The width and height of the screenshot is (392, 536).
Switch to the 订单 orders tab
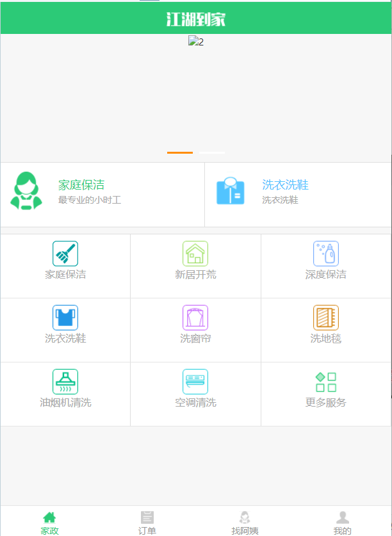(147, 522)
